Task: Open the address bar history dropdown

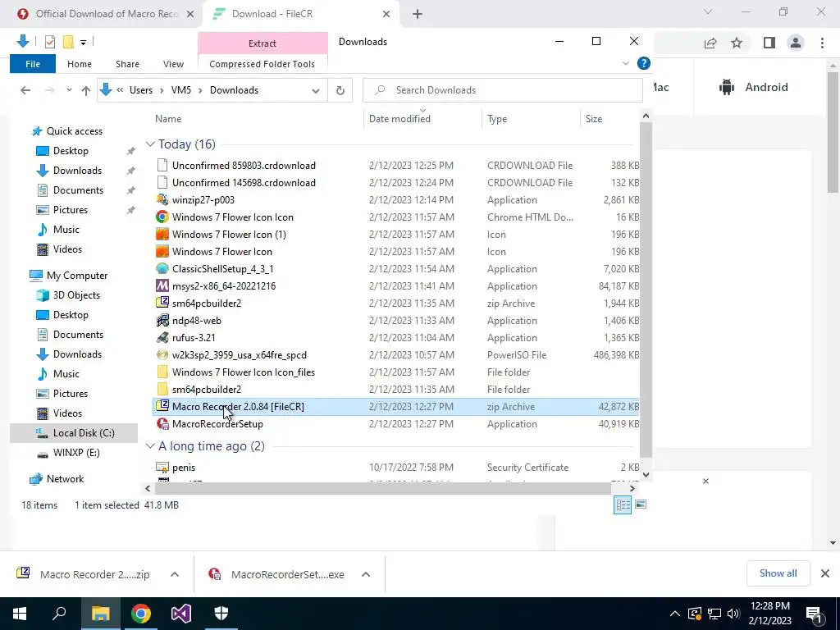Action: pyautogui.click(x=316, y=90)
